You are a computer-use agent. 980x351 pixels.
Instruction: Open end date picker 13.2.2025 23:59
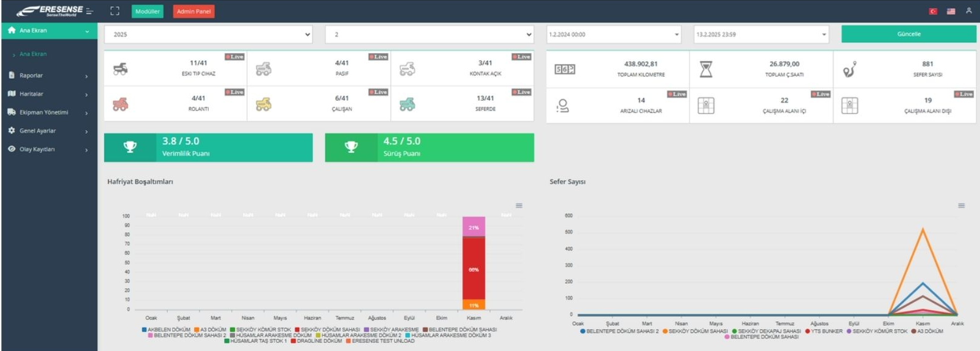click(x=762, y=34)
